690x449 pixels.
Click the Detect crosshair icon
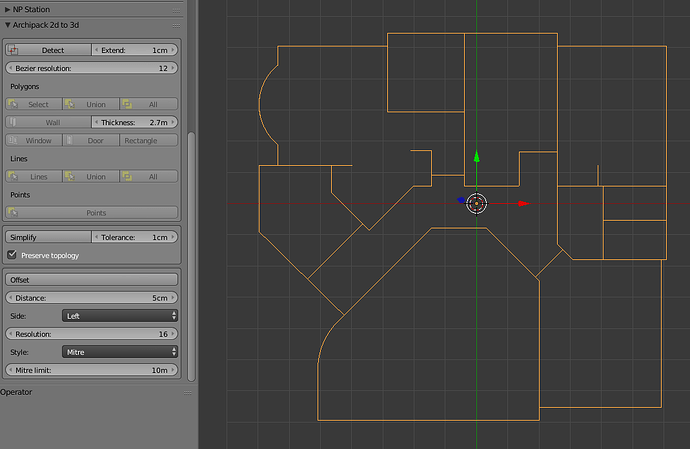tap(13, 50)
